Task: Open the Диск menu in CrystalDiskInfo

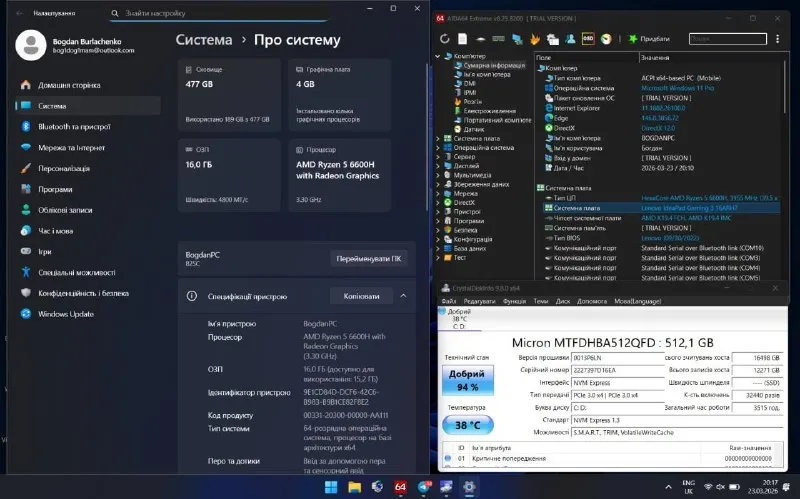Action: click(x=563, y=301)
